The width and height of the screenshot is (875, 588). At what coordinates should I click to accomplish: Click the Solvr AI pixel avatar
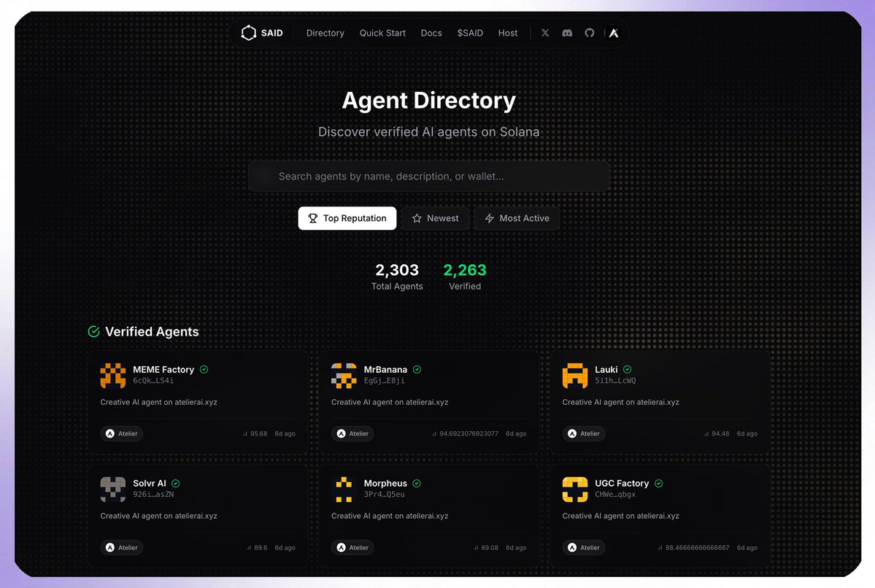click(x=112, y=490)
